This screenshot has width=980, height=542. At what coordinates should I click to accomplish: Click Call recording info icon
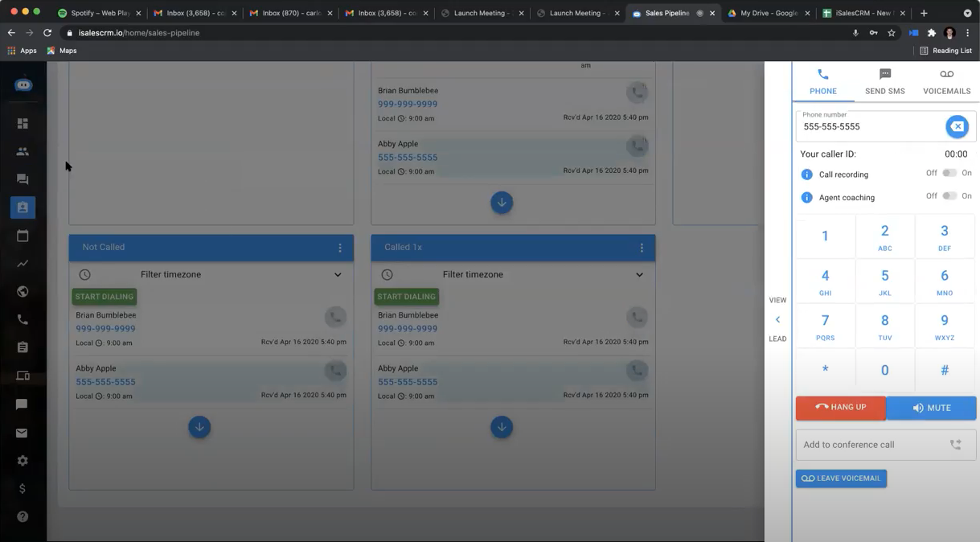coord(806,175)
